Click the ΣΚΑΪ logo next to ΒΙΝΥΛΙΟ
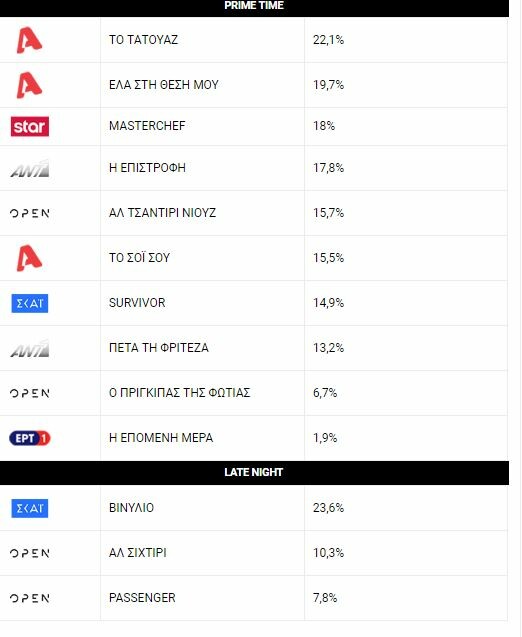Screen dimensions: 522x637 point(30,508)
